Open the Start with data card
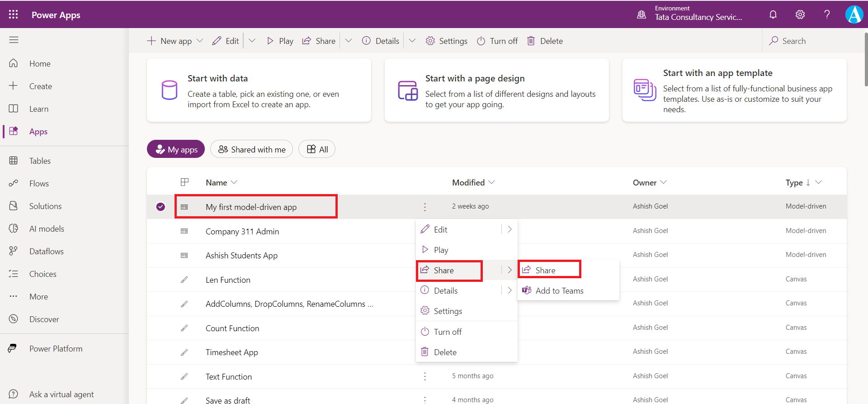The width and height of the screenshot is (868, 404). tap(259, 90)
